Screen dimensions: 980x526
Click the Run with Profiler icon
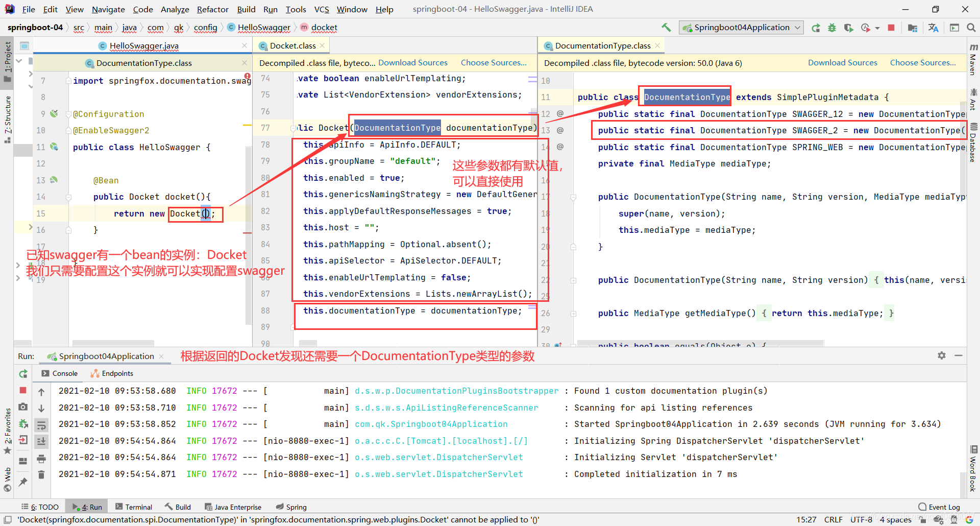tap(865, 28)
